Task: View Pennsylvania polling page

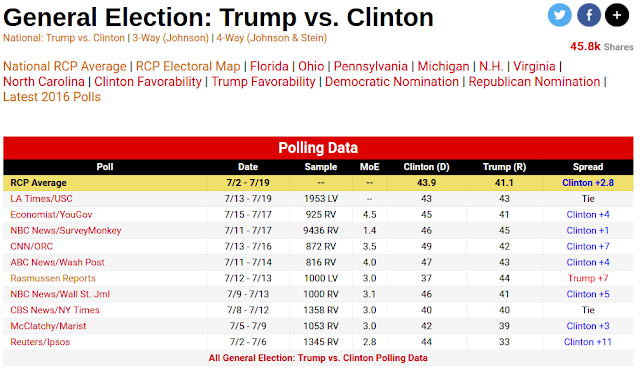Action: coord(371,66)
